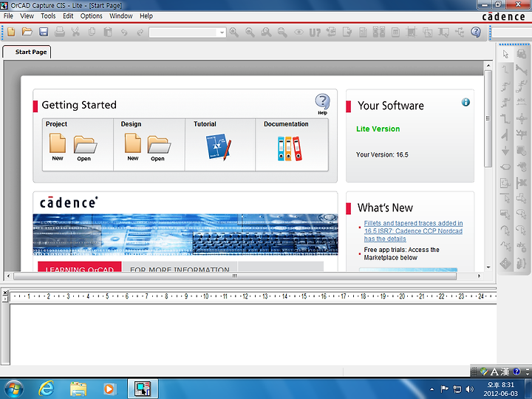532x399 pixels.
Task: Toggle the Snap to Grid toolbar icon
Action: click(x=412, y=33)
